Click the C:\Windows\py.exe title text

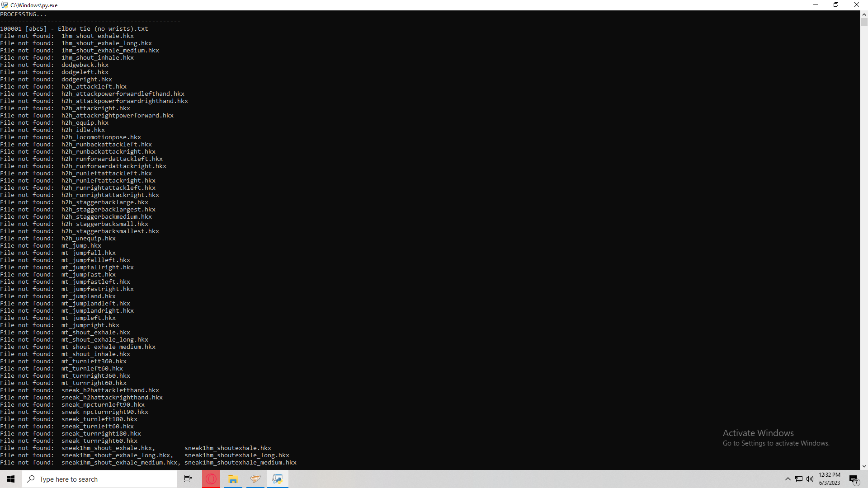coord(34,5)
